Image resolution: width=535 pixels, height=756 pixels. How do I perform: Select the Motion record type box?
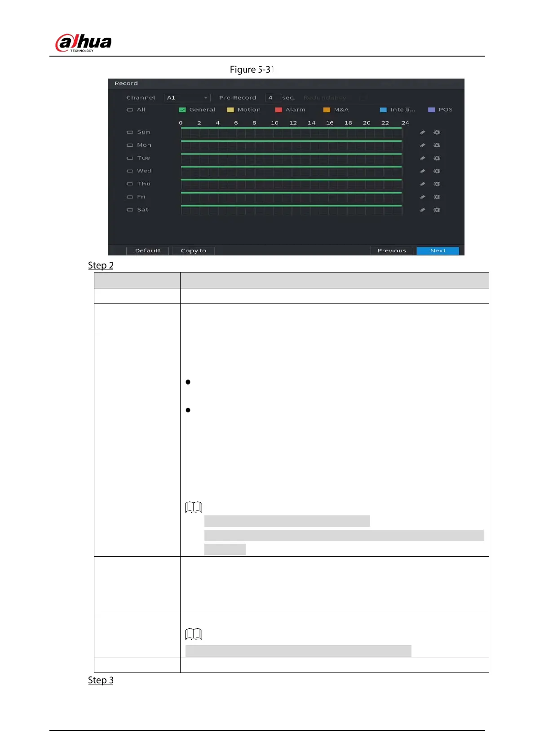230,110
